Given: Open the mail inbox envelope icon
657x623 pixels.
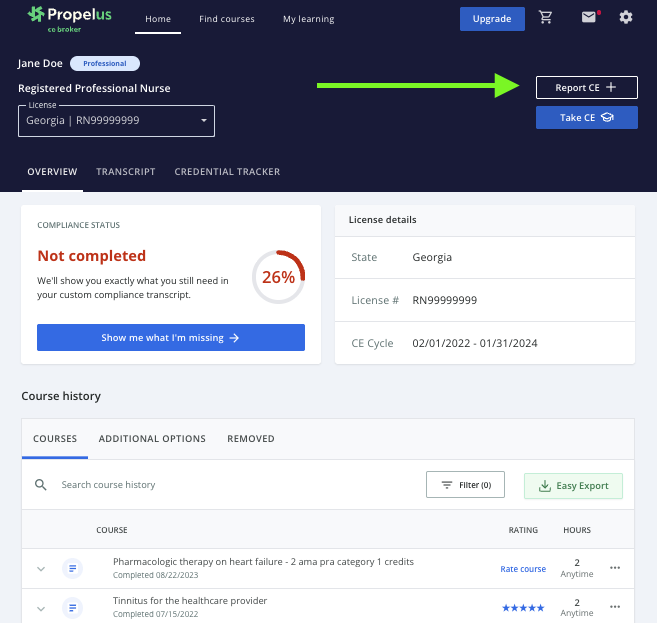Looking at the screenshot, I should (589, 18).
